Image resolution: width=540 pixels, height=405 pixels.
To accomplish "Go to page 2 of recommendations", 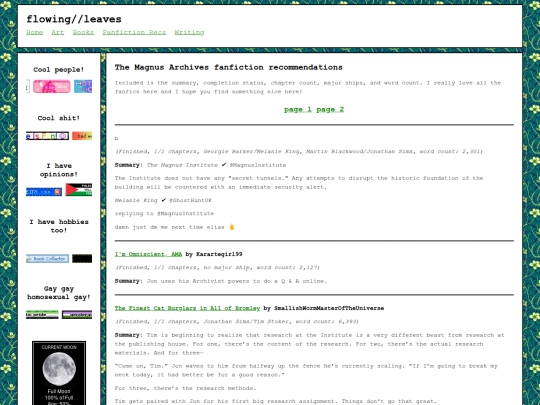I will point(330,110).
